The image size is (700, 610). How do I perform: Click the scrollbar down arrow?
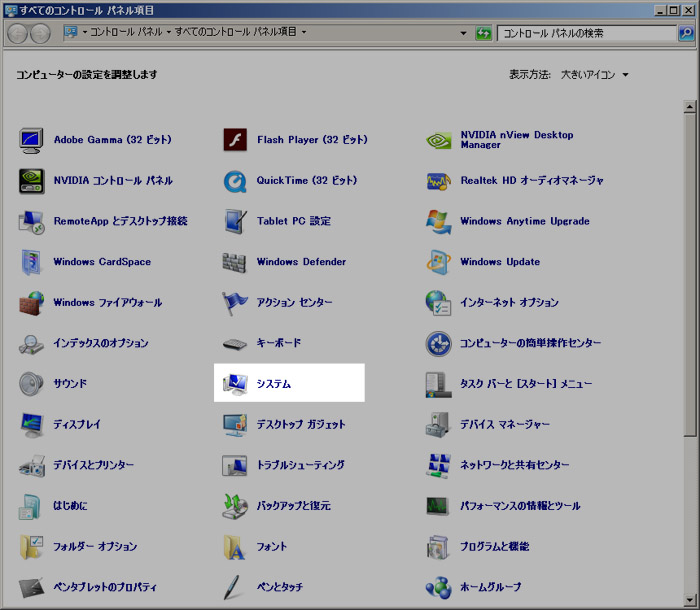[690, 600]
